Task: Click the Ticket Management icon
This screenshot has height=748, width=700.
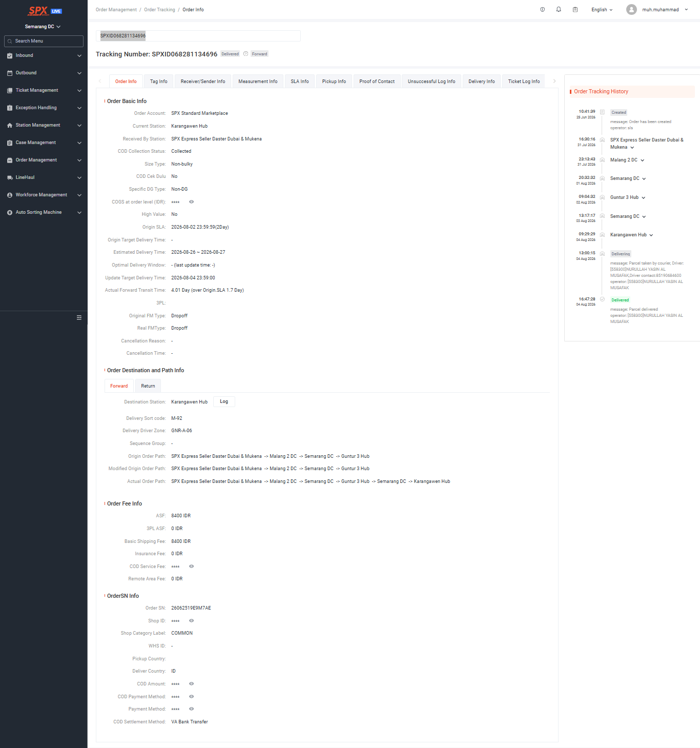Action: pyautogui.click(x=10, y=90)
